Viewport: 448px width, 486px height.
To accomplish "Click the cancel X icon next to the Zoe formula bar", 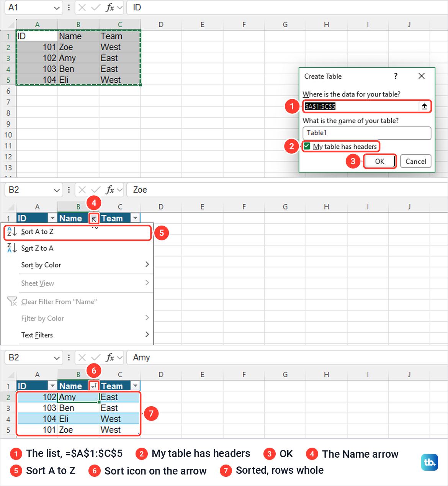I will click(82, 190).
